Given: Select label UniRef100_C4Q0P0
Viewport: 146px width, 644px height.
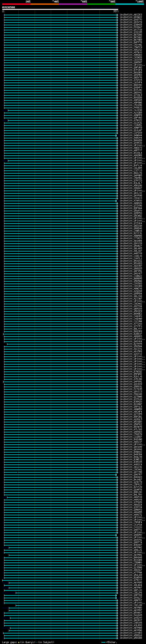Looking at the screenshot, I should 131,316.
